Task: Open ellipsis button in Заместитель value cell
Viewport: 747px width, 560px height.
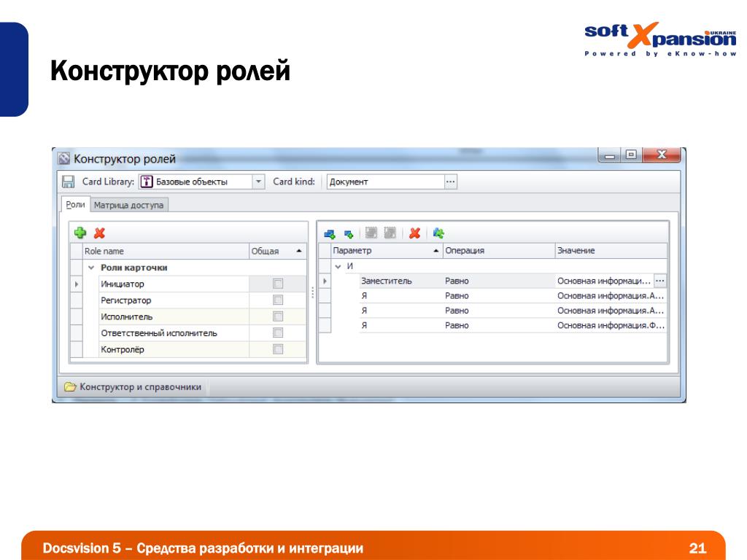Action: pyautogui.click(x=659, y=281)
